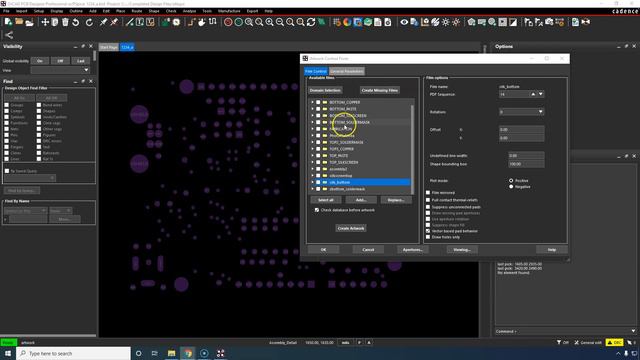This screenshot has width=640, height=360.
Task: Open the Manufacture menu
Action: pos(229,11)
